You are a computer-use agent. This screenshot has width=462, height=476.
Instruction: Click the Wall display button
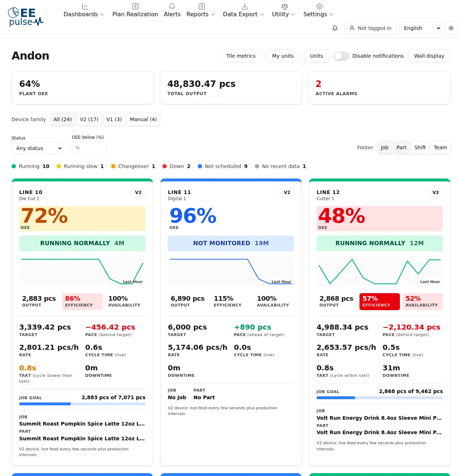429,56
